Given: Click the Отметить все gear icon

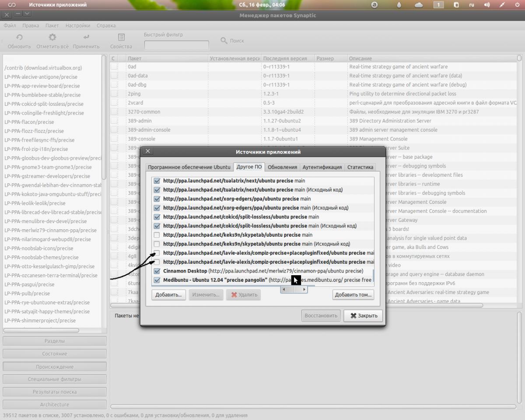Looking at the screenshot, I should tap(52, 38).
